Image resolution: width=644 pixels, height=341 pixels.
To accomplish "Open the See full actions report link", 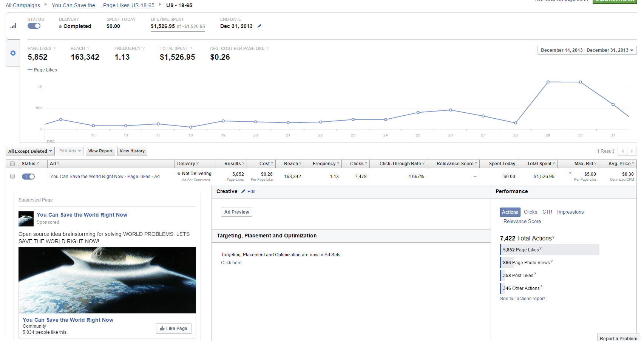I will tap(522, 299).
